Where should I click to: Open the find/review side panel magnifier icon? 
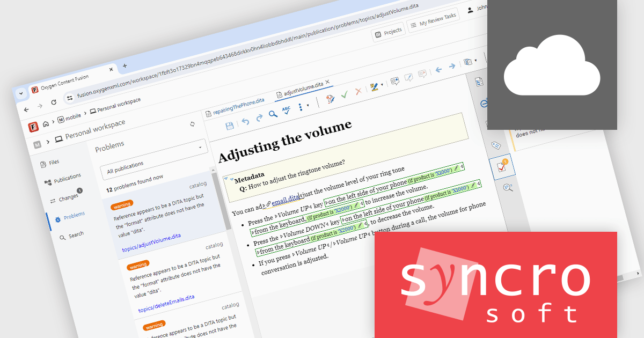(x=508, y=188)
